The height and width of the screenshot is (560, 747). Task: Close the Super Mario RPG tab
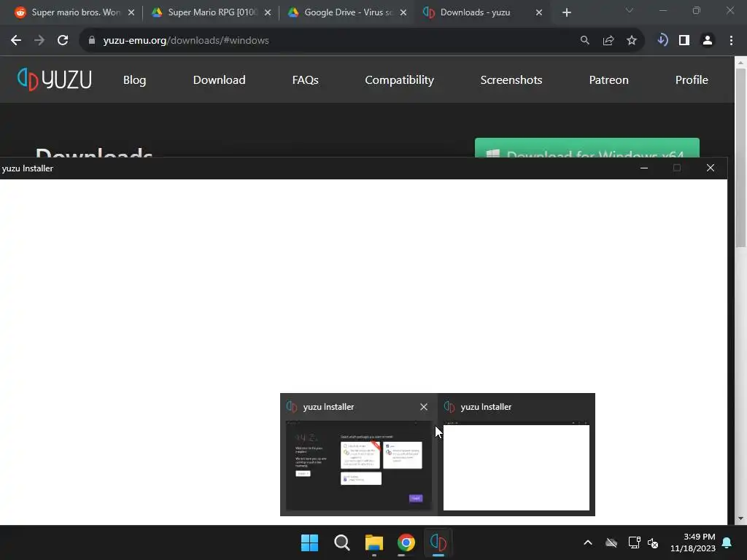pyautogui.click(x=268, y=12)
